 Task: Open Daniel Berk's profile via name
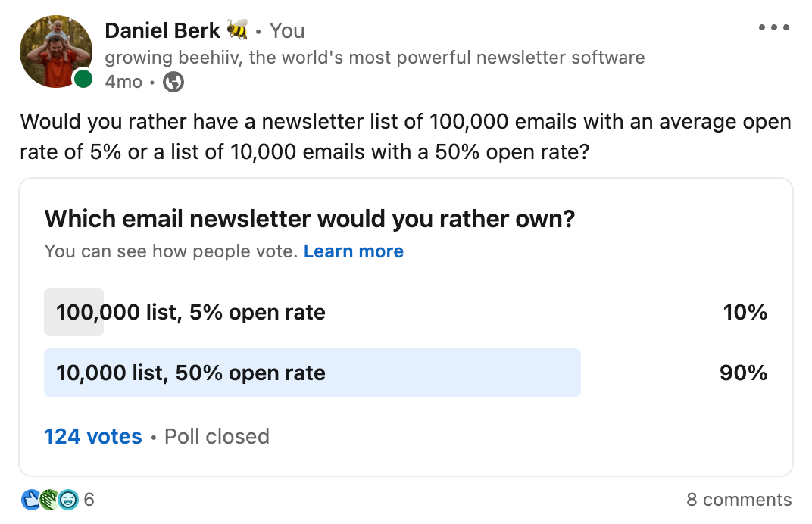162,31
